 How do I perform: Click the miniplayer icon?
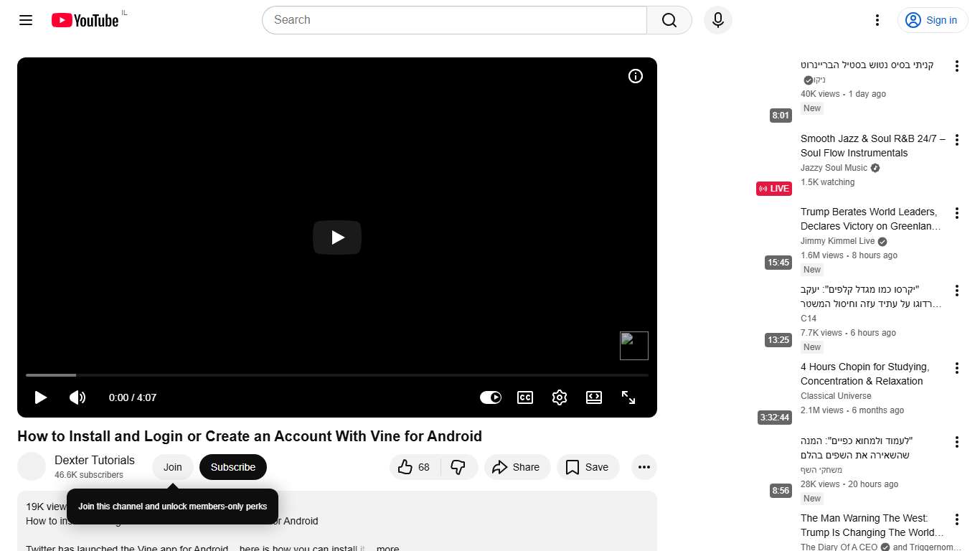594,397
